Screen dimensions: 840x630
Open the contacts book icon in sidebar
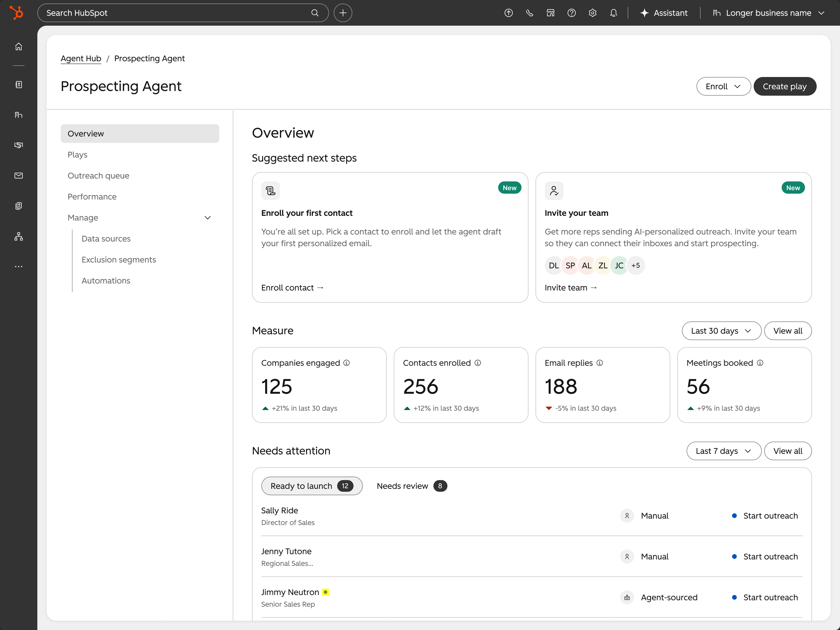pyautogui.click(x=19, y=84)
